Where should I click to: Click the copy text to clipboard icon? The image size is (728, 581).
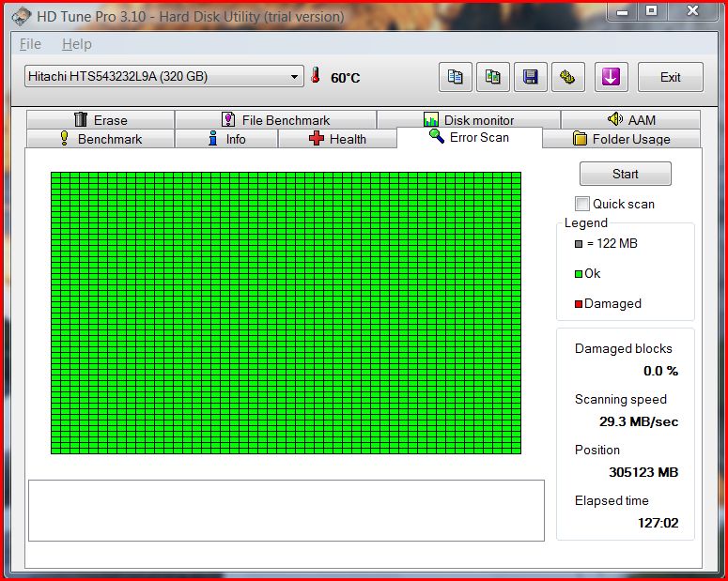455,77
